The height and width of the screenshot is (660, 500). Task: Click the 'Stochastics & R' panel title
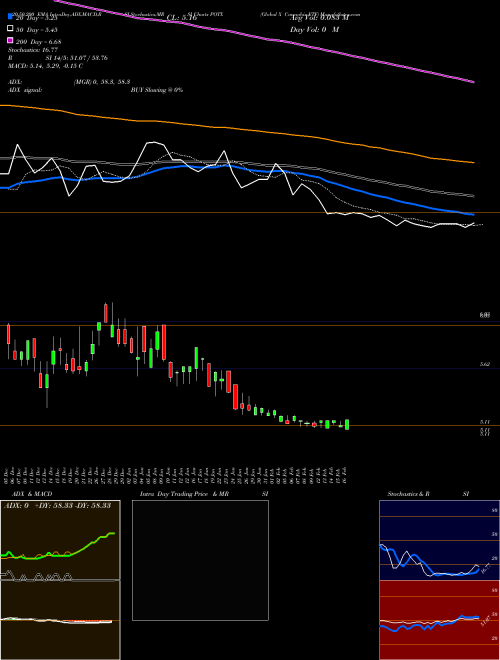409,494
